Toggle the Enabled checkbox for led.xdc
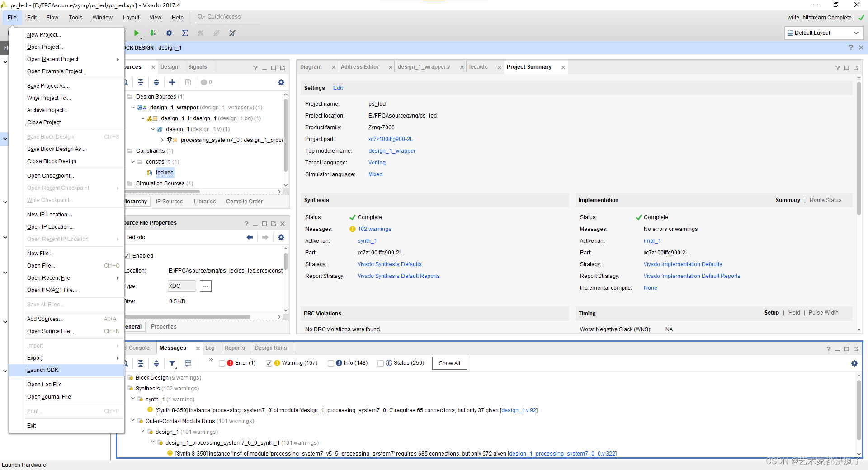Screen dimensions: 868x470 (127, 256)
